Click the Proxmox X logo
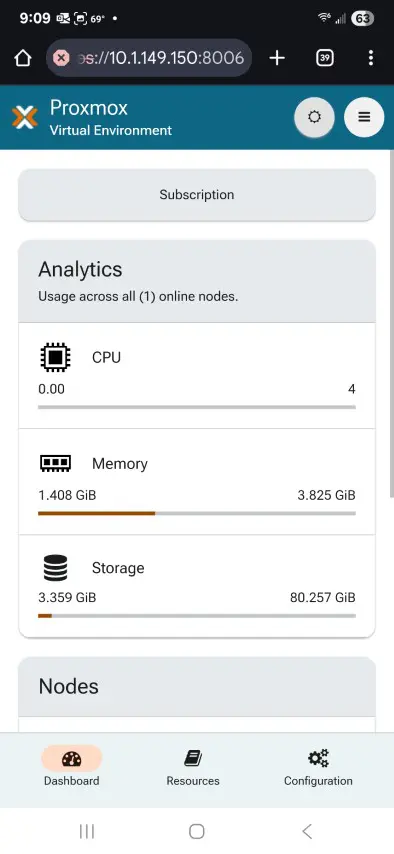The image size is (394, 854). click(x=25, y=117)
